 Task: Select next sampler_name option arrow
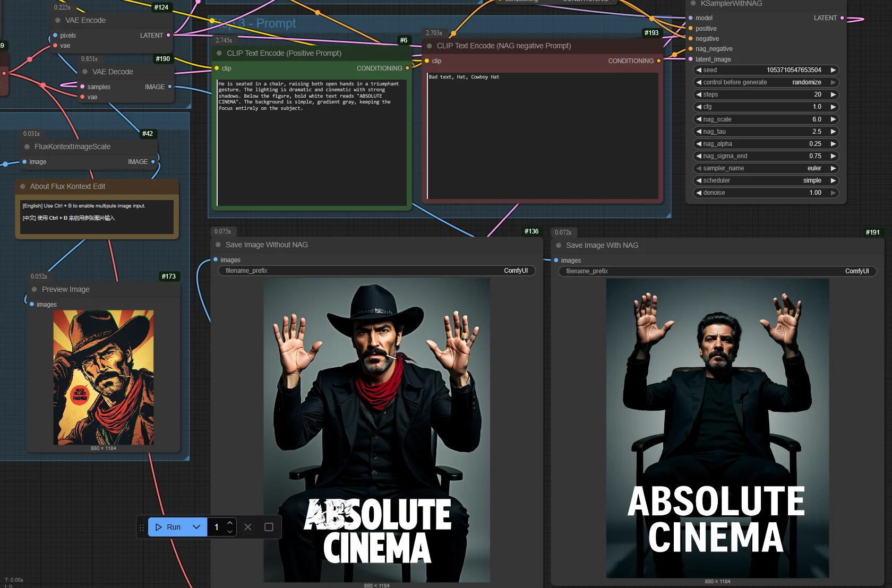coord(833,168)
